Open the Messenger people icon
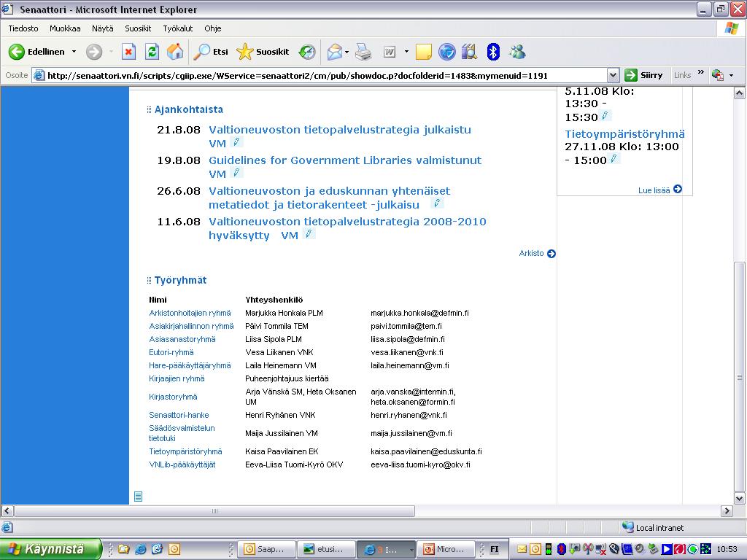Image resolution: width=747 pixels, height=560 pixels. (517, 52)
